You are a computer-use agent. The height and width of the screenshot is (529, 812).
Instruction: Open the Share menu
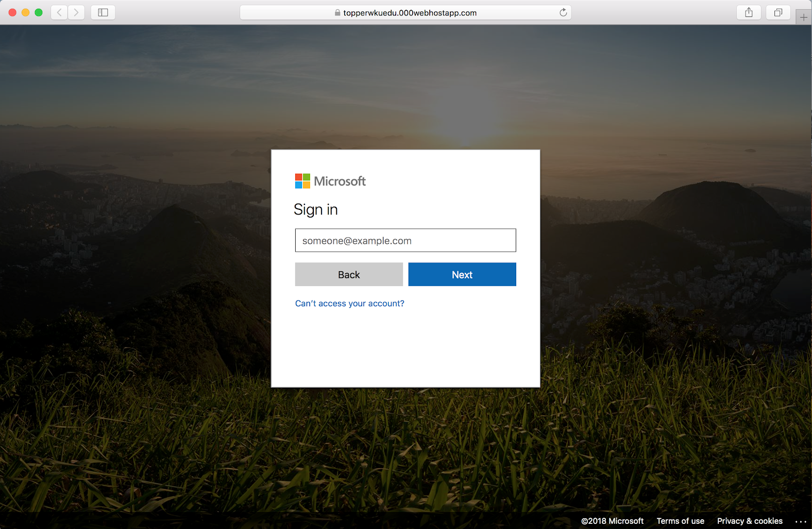(749, 12)
